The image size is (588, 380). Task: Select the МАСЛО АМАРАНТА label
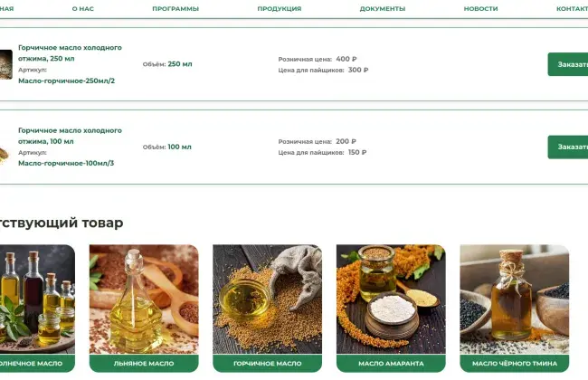pos(391,363)
